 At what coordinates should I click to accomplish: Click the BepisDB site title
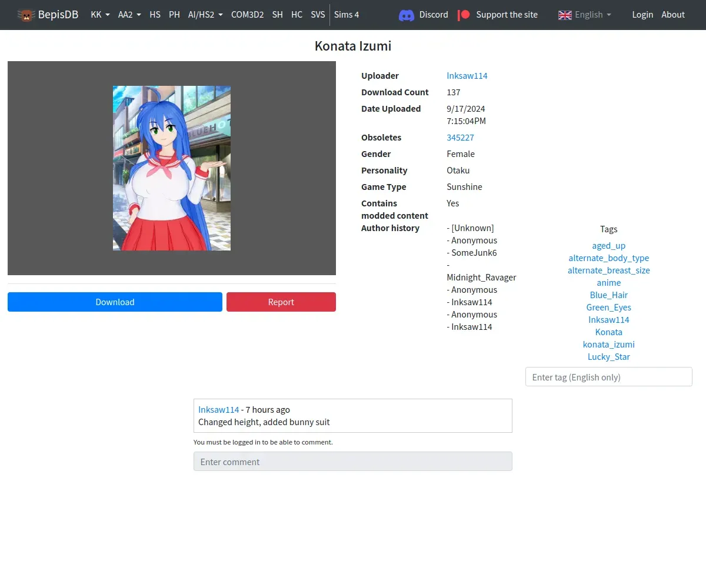click(58, 15)
